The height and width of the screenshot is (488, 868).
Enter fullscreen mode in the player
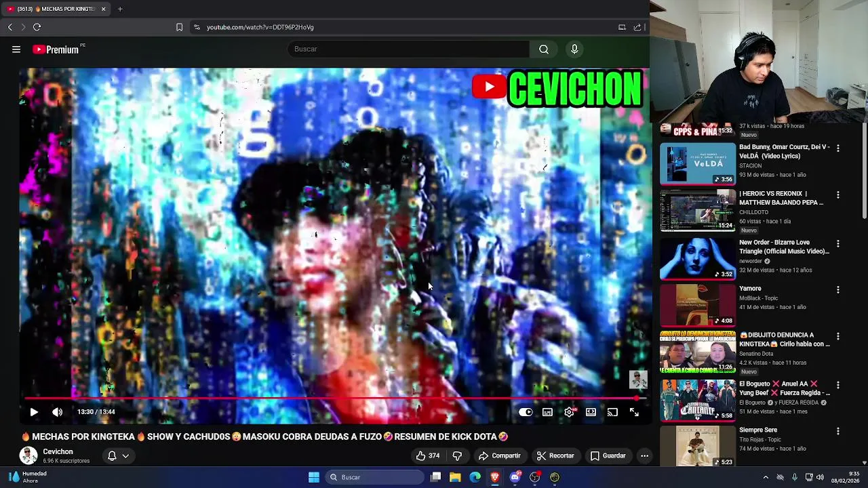634,412
